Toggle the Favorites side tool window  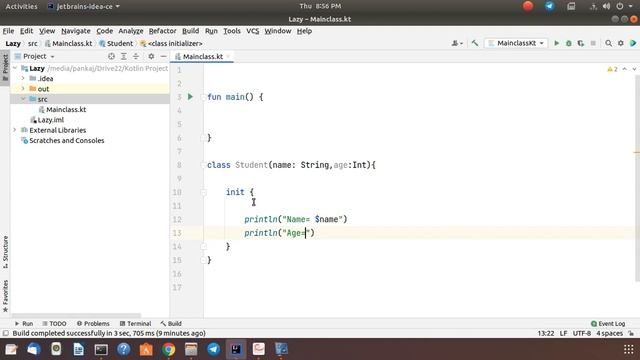5,296
